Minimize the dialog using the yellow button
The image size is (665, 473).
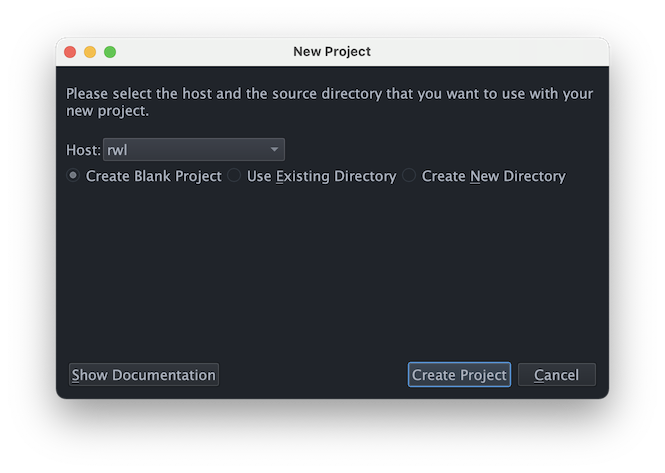(90, 51)
